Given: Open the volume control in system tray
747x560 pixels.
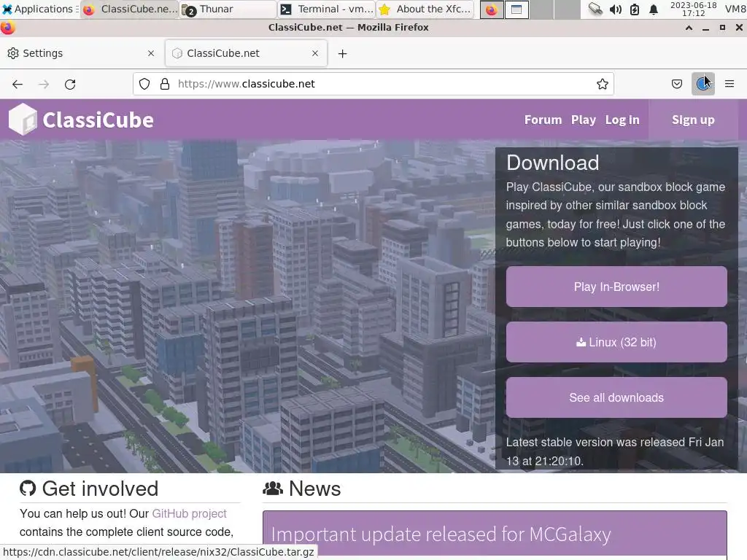Looking at the screenshot, I should point(616,9).
